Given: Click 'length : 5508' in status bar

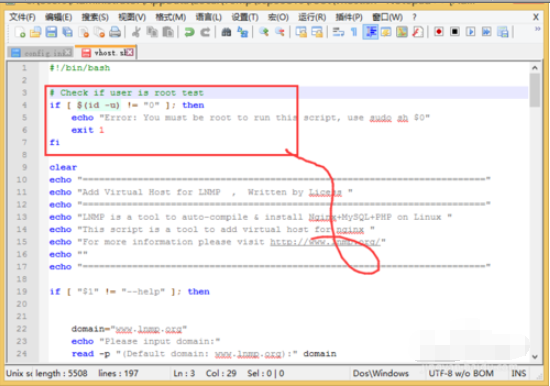Looking at the screenshot, I should coord(61,373).
